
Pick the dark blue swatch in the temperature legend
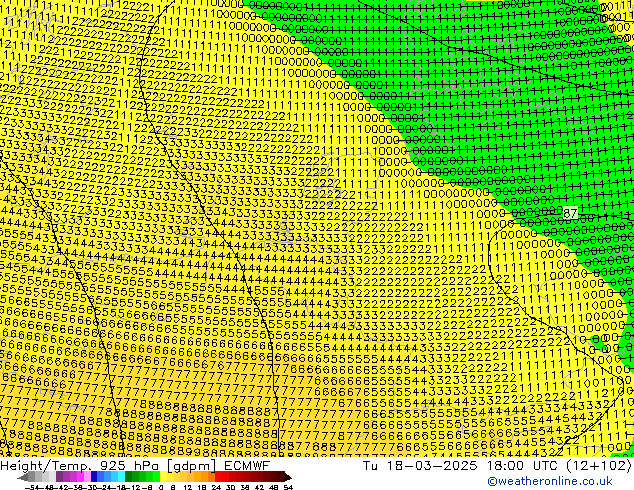(x=94, y=477)
